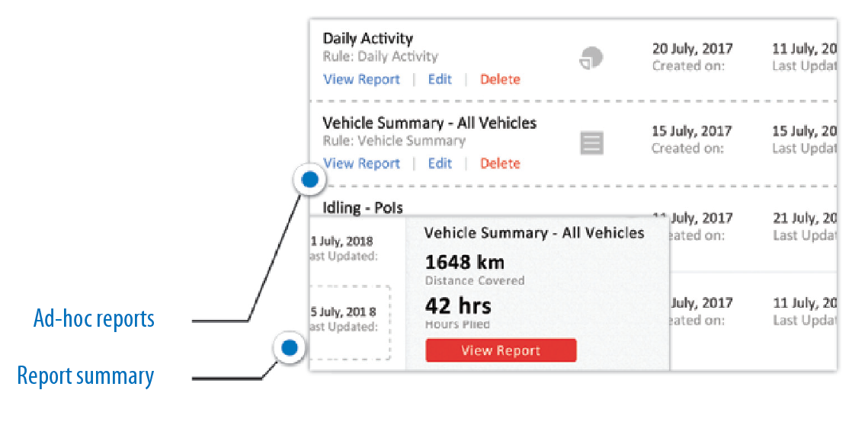The image size is (868, 441).
Task: Click the blue marker dot for Report summary
Action: [289, 348]
